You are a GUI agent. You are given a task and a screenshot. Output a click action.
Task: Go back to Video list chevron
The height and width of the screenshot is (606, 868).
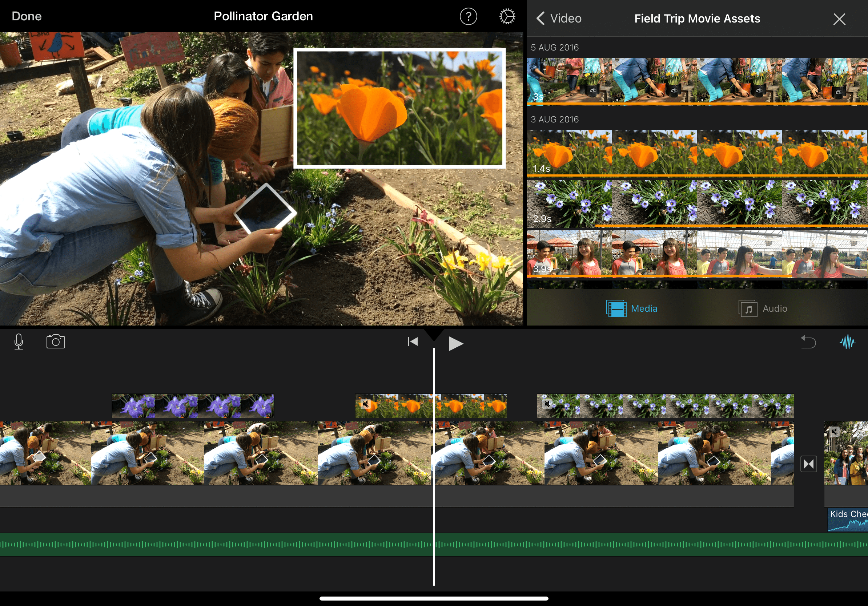[541, 18]
